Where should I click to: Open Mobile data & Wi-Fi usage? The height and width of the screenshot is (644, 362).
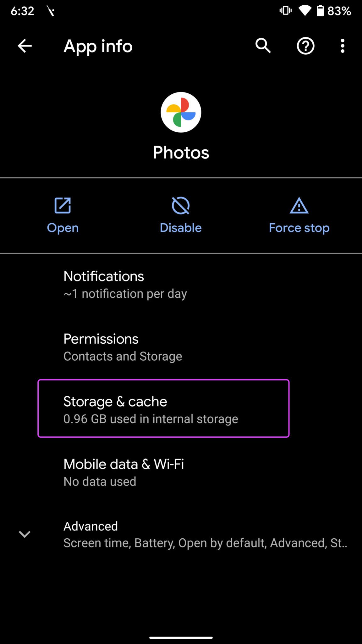coord(126,472)
